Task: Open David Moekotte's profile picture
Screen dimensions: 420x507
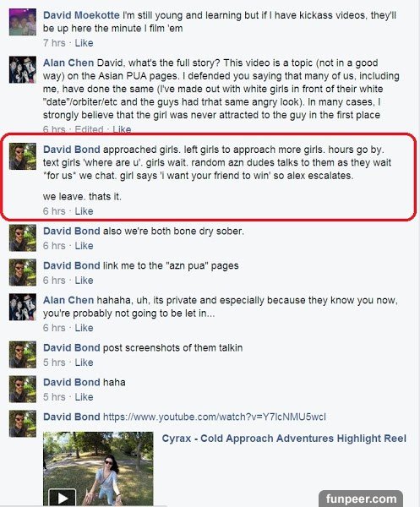Action: click(23, 22)
